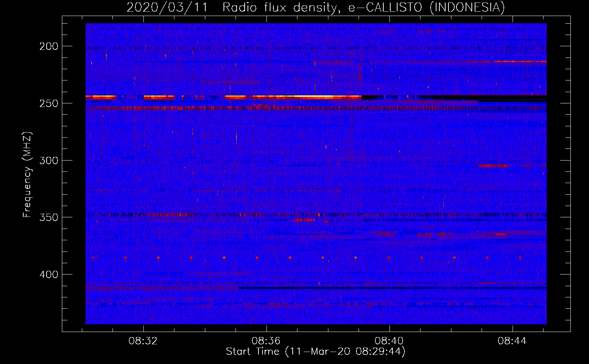Click the red streak near 305 MHz
Viewport: 589px width, 364px height.
pyautogui.click(x=493, y=166)
